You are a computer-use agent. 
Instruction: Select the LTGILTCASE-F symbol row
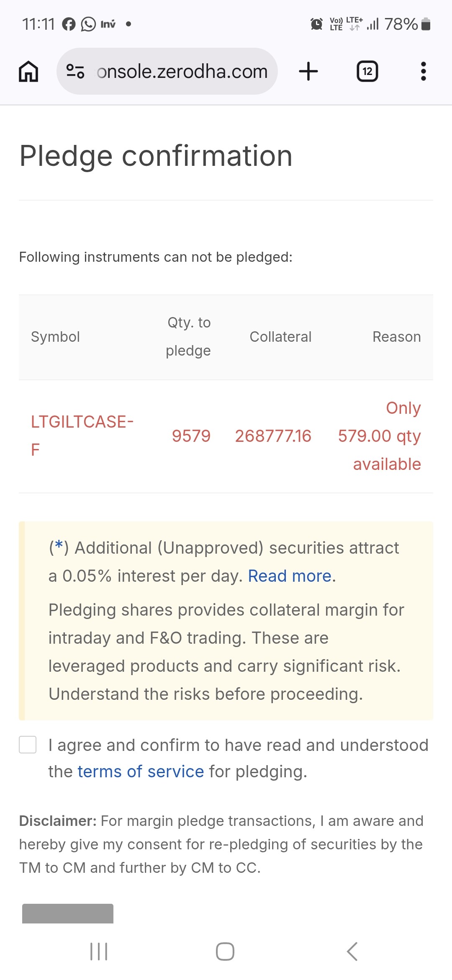click(82, 436)
